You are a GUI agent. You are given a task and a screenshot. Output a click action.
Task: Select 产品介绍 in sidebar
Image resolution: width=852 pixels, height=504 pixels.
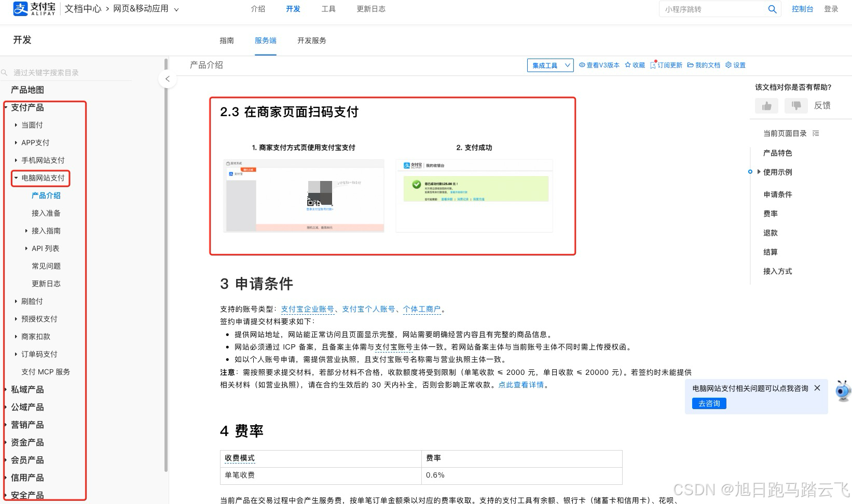(46, 195)
